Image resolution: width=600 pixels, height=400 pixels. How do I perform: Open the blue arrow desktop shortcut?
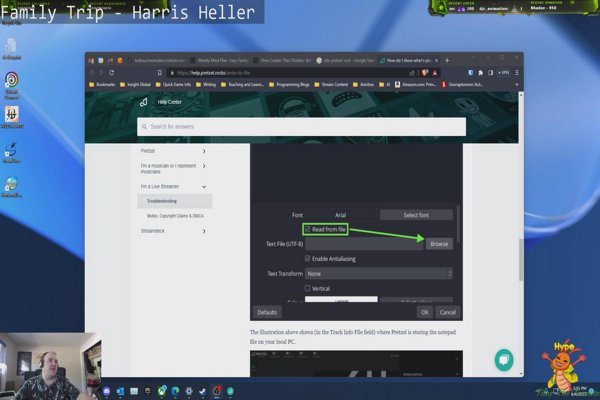coord(11,152)
